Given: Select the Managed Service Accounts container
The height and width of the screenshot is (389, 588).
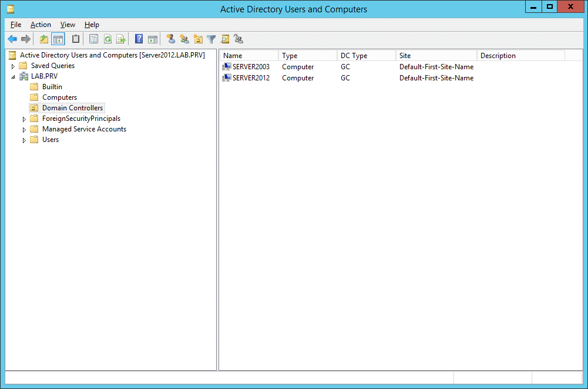Looking at the screenshot, I should (85, 129).
